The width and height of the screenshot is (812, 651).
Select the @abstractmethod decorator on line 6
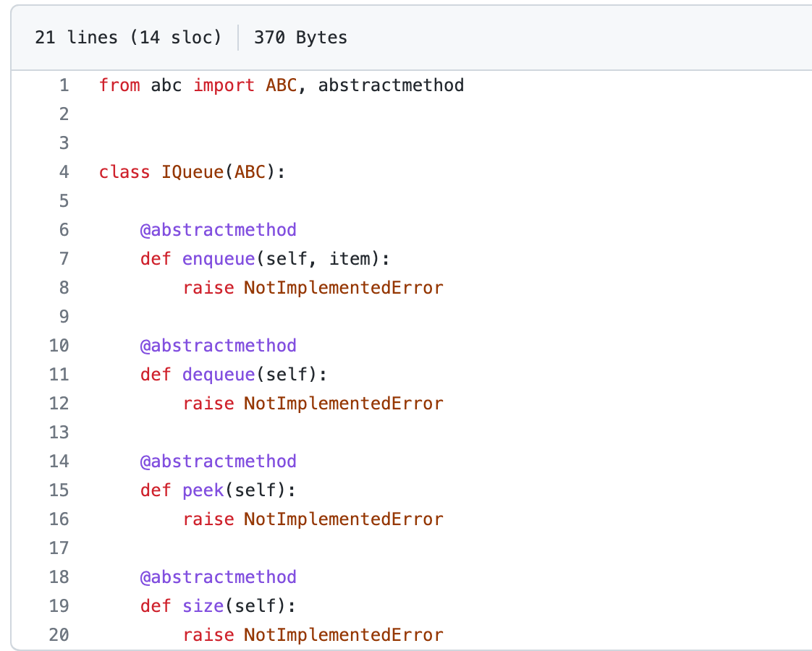coord(218,230)
